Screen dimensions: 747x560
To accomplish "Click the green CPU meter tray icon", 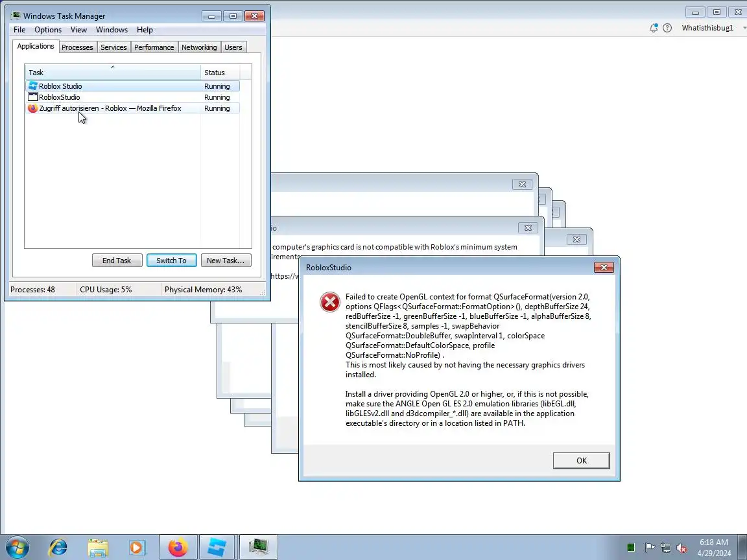I will [x=631, y=548].
